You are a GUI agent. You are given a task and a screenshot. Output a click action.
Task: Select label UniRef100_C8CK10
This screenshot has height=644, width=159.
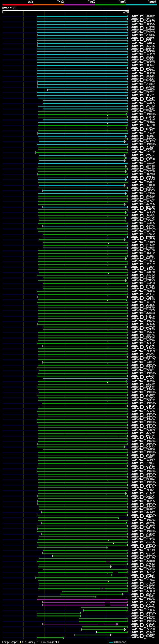click(x=142, y=71)
